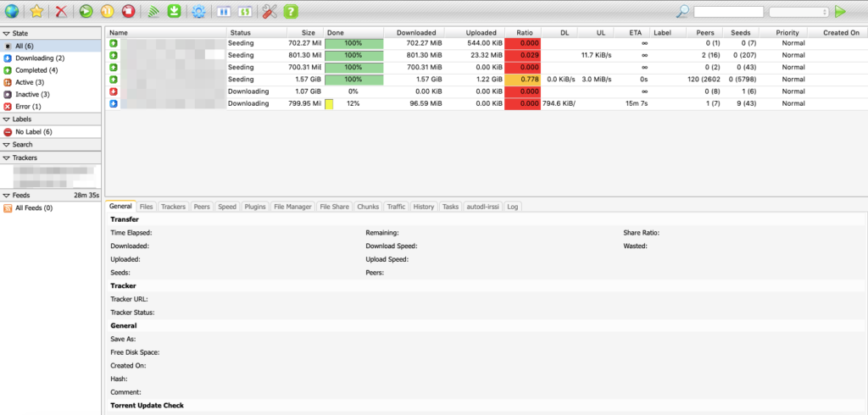The width and height of the screenshot is (868, 415).
Task: Click the 544.00 KiB uploaded value
Action: coord(484,43)
